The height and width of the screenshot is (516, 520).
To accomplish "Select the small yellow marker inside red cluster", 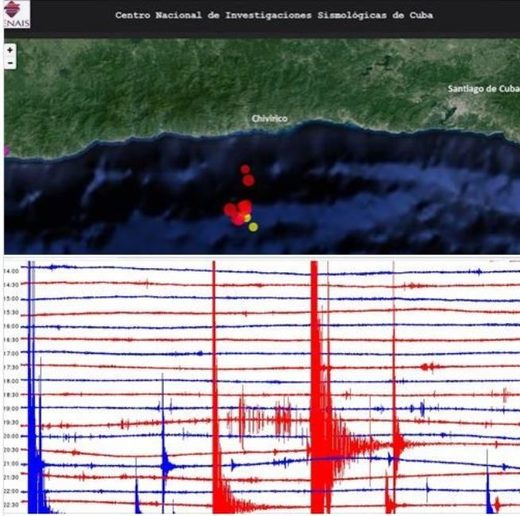I will 247,218.
